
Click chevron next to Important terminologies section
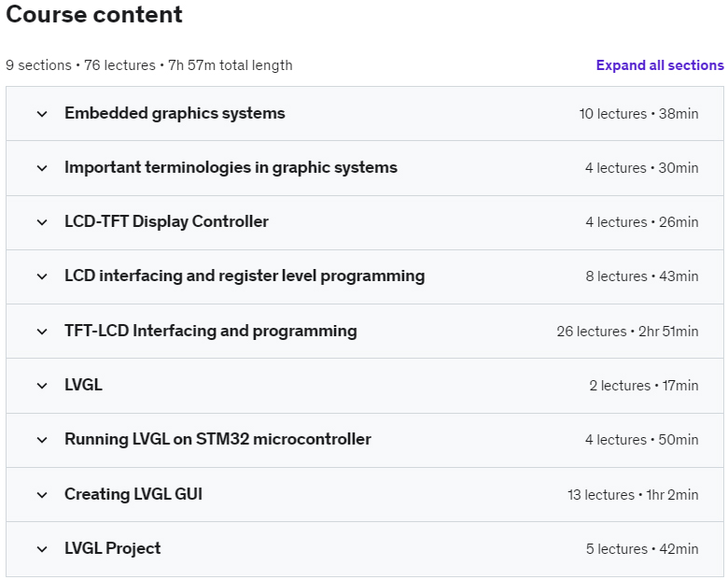[42, 168]
